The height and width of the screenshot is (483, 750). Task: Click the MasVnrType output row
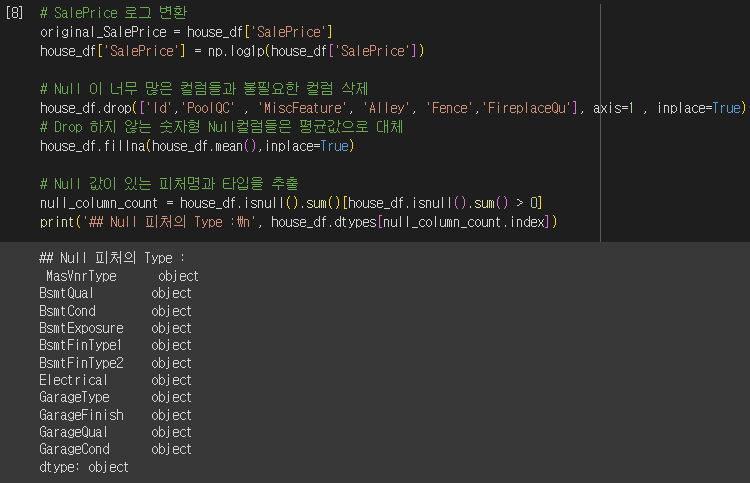(x=122, y=276)
